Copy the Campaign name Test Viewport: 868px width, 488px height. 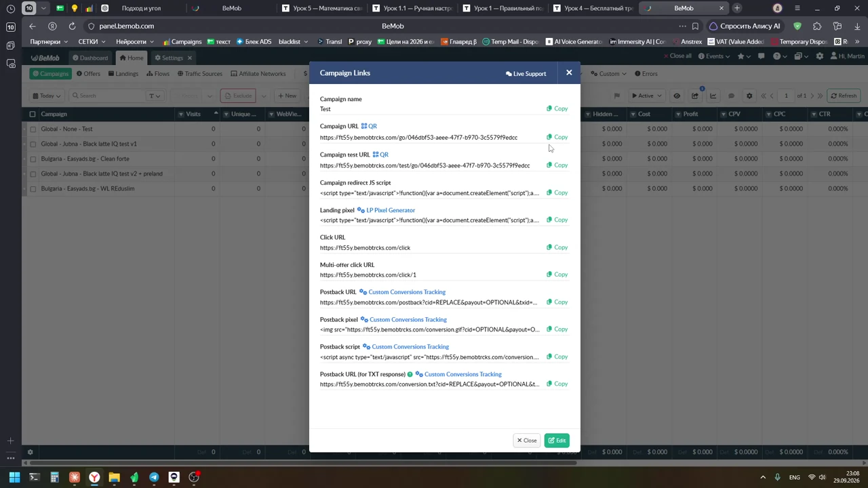click(x=557, y=108)
